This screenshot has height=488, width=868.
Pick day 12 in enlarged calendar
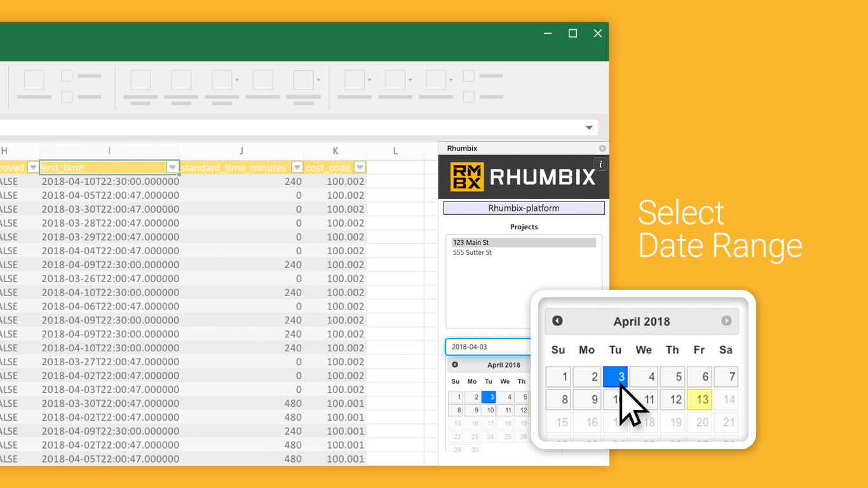(x=672, y=400)
